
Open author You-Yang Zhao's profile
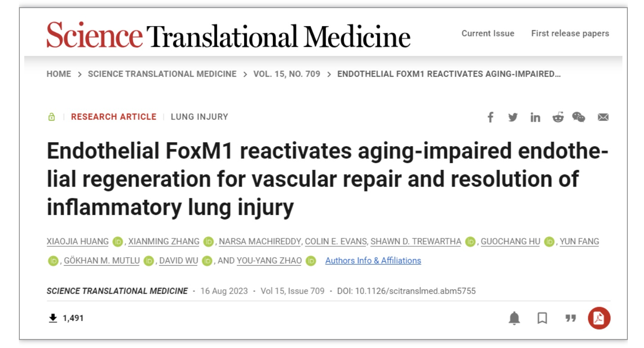coord(269,261)
